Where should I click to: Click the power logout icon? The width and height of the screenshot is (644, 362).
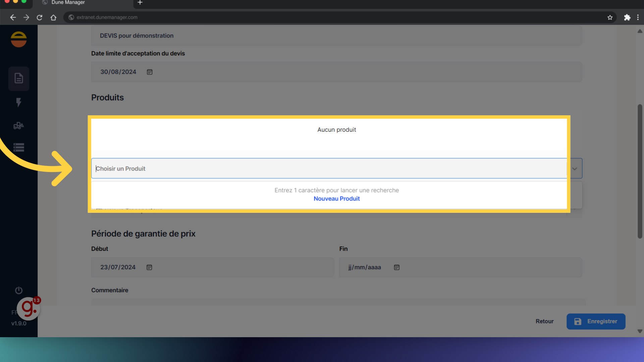19,290
